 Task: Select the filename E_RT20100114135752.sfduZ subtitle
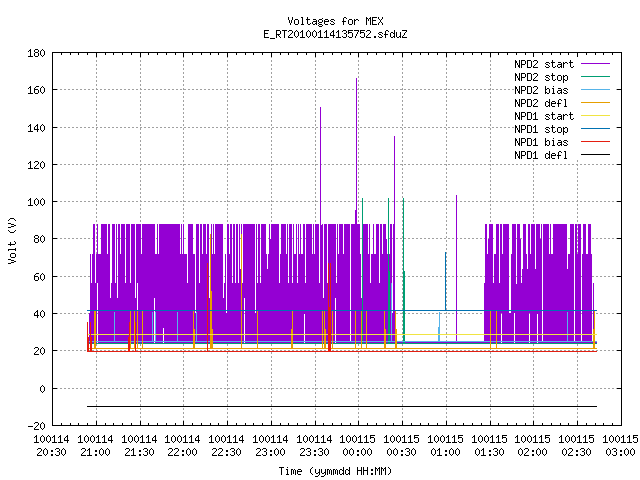(335, 34)
